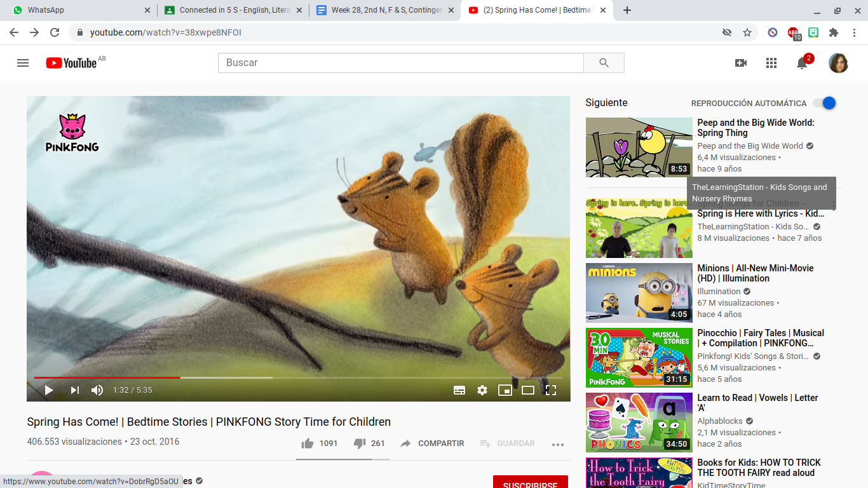This screenshot has height=488, width=868.
Task: Open the Chrome three-dot menu
Action: (x=854, y=32)
